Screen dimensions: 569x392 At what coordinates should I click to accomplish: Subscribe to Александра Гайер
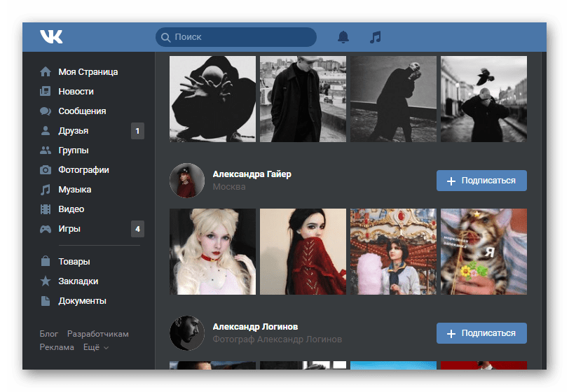pos(481,181)
